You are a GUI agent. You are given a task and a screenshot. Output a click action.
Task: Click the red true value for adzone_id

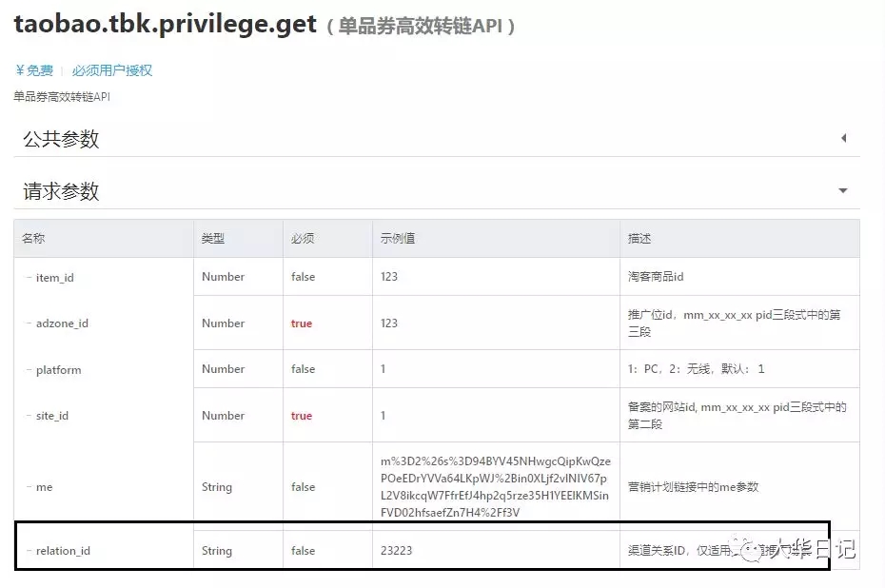302,323
